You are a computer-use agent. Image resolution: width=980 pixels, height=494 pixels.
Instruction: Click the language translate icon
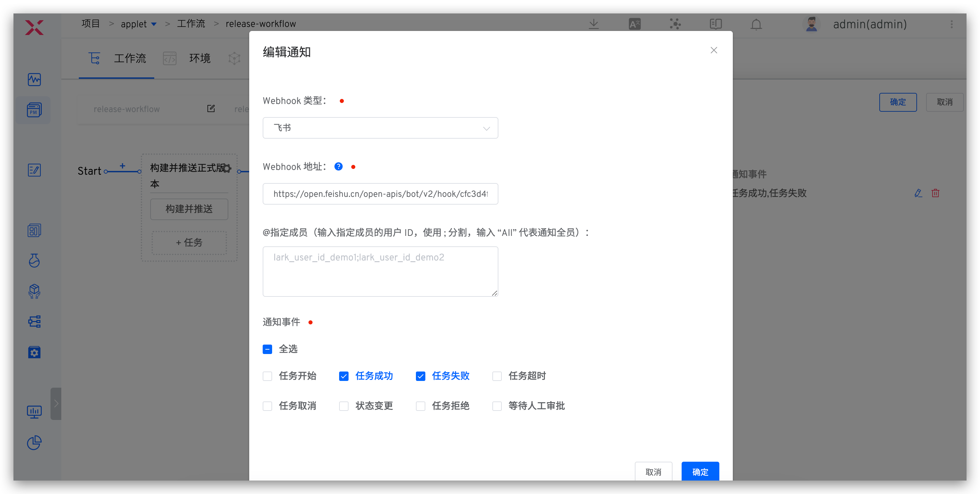point(634,24)
